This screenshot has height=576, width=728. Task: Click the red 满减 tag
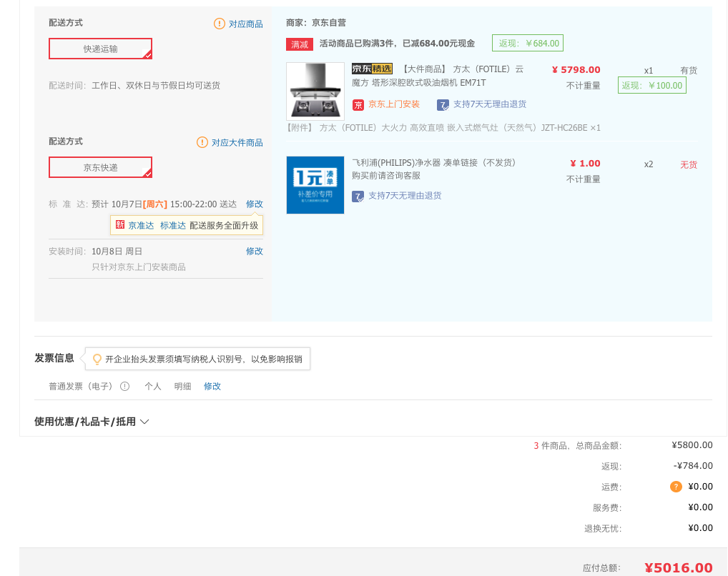click(300, 44)
